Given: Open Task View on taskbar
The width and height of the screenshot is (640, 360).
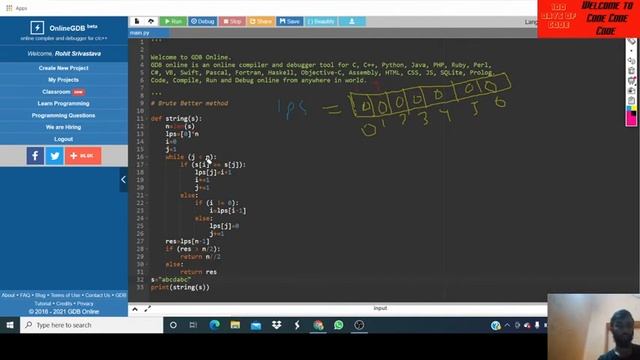Looking at the screenshot, I should tap(193, 325).
